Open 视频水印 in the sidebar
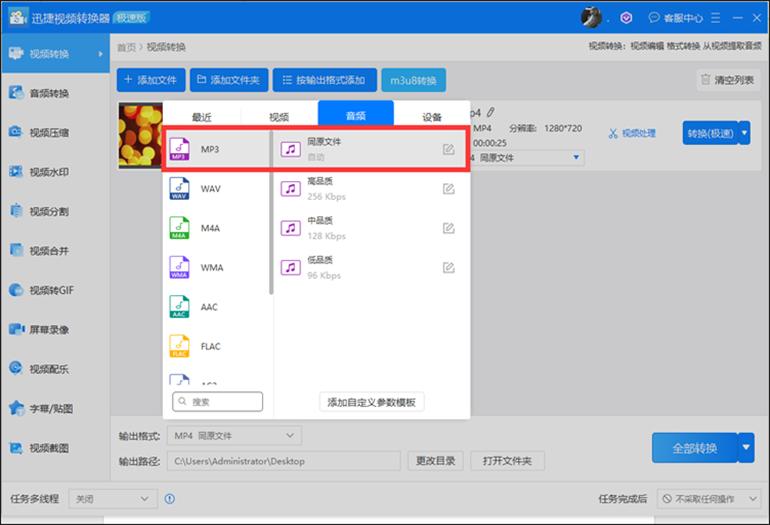770x525 pixels. 55,171
